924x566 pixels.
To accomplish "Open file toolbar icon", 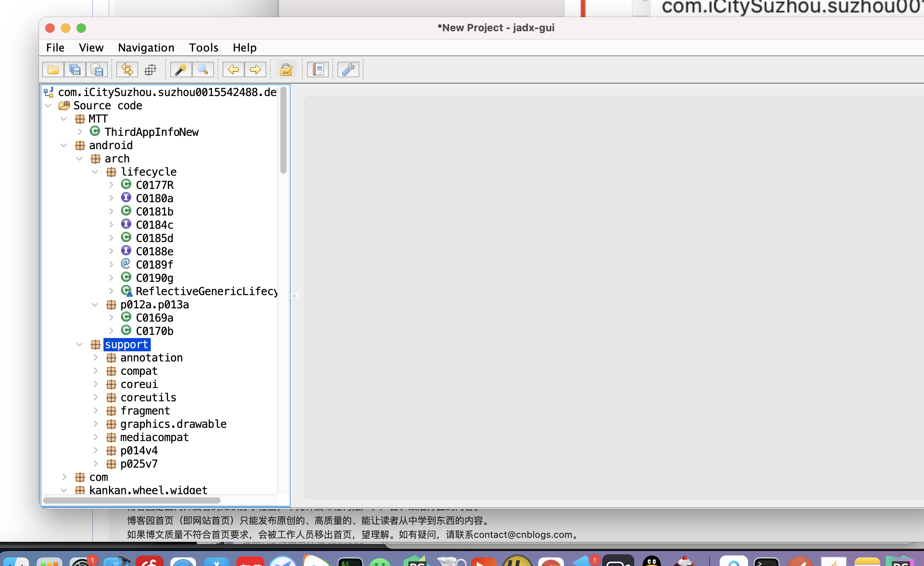I will [53, 70].
